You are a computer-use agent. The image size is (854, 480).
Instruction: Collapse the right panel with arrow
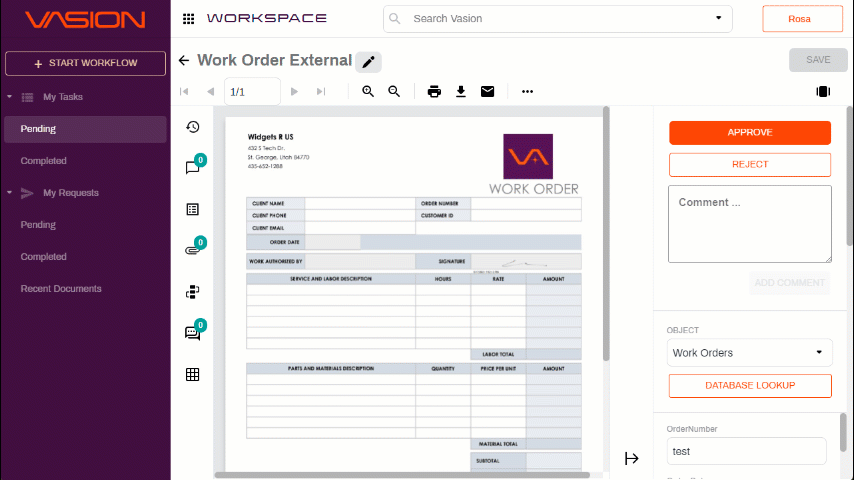632,458
